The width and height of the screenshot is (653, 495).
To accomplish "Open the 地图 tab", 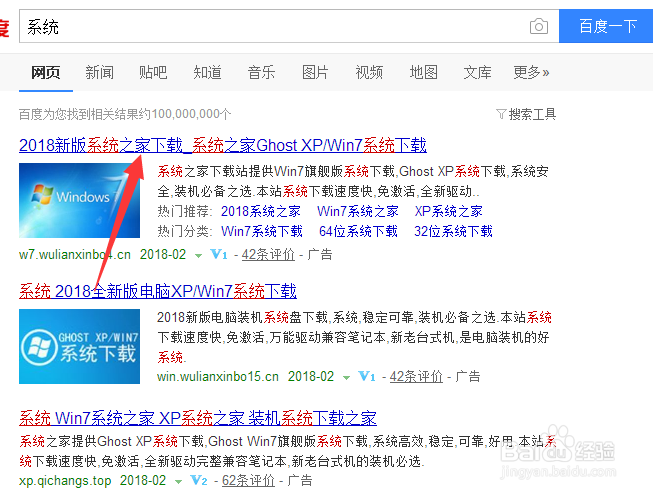I will [x=424, y=72].
